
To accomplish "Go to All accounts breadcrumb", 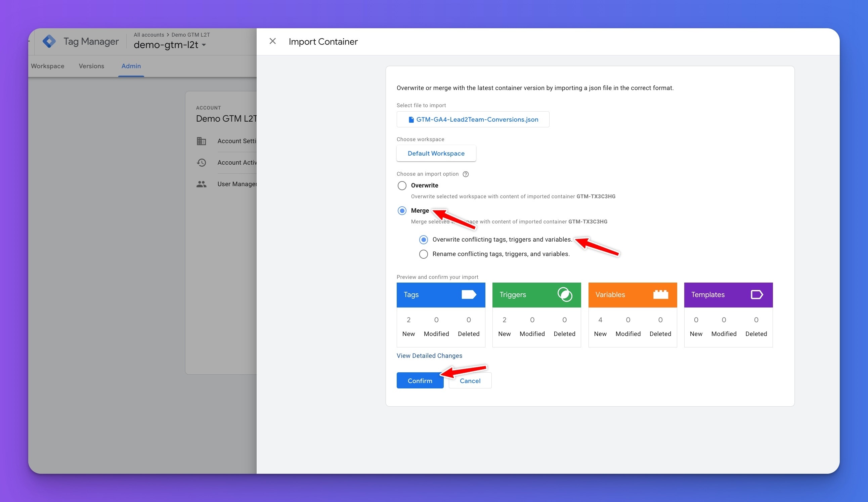I will click(149, 35).
